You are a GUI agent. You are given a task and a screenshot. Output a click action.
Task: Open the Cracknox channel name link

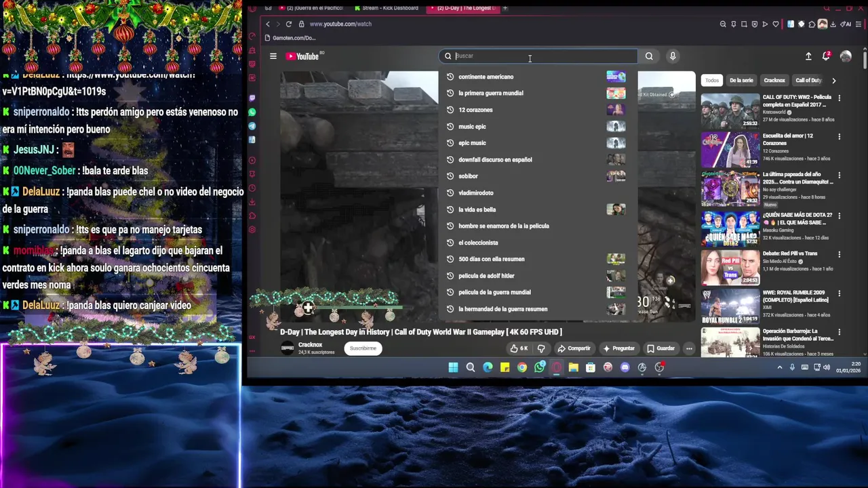(311, 345)
